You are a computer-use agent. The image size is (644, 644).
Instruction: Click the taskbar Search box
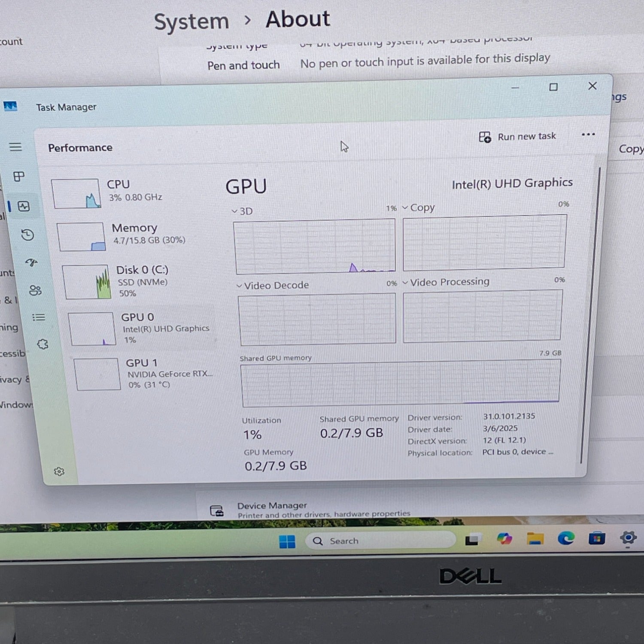coord(380,541)
